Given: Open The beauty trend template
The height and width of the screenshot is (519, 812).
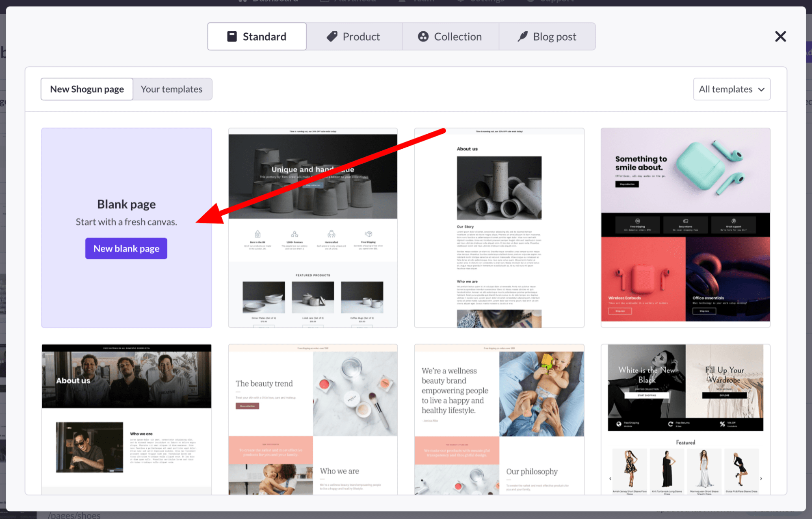Looking at the screenshot, I should (x=312, y=419).
